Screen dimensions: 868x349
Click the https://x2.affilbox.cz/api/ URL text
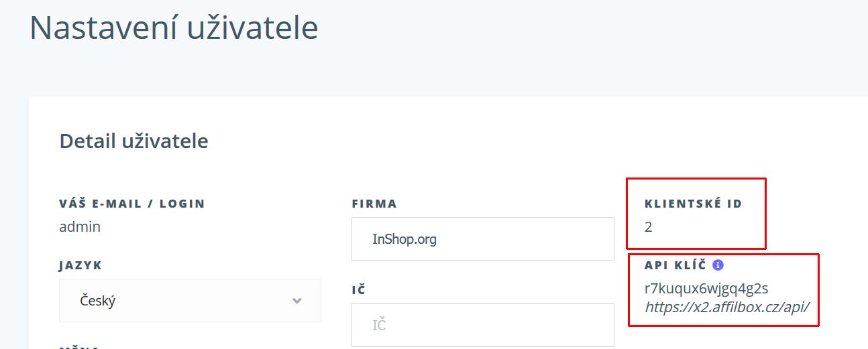point(727,307)
